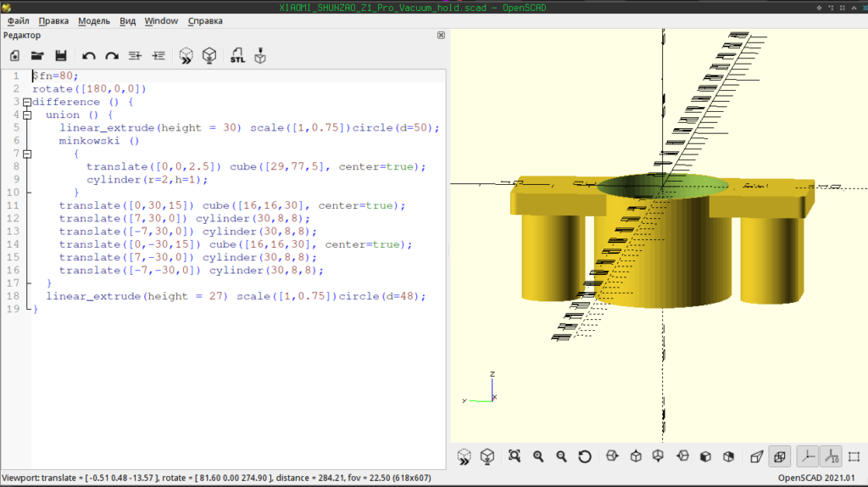Image resolution: width=868 pixels, height=487 pixels.
Task: Open the Файл menu
Action: 19,21
